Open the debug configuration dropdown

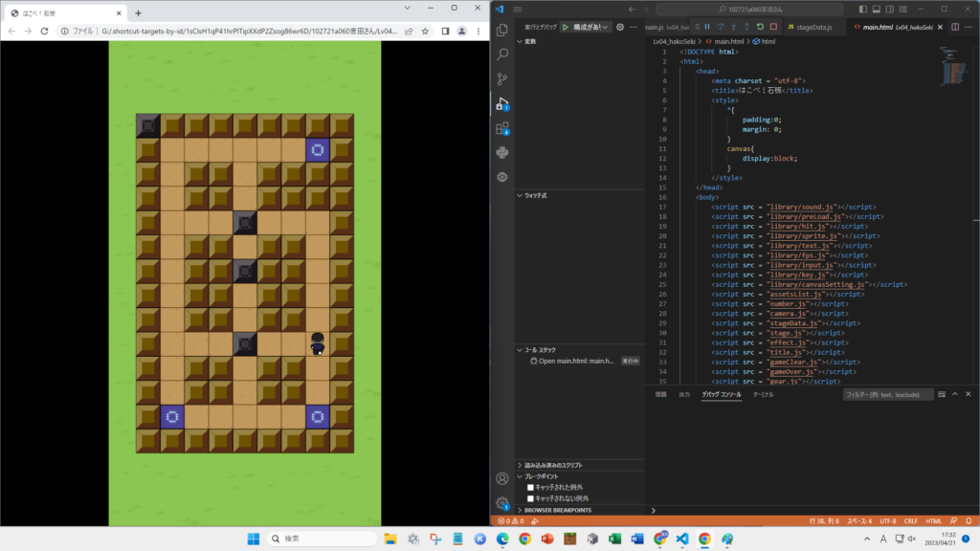click(x=590, y=27)
